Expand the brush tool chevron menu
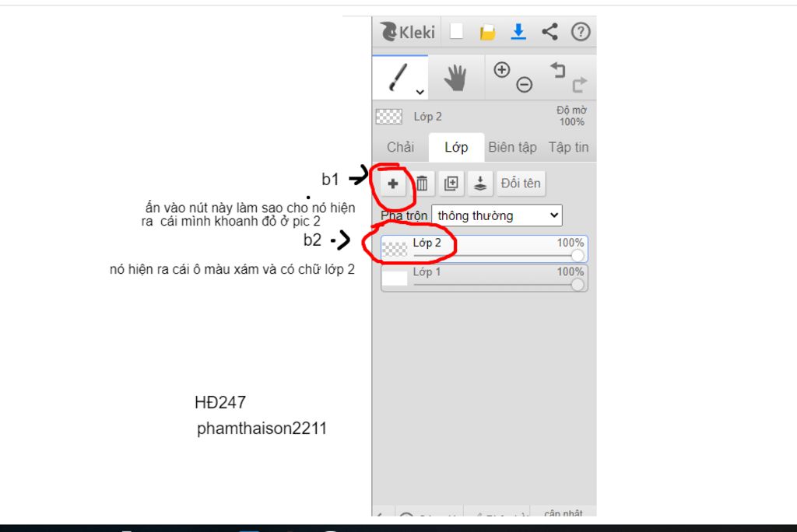The width and height of the screenshot is (797, 532). click(x=420, y=92)
